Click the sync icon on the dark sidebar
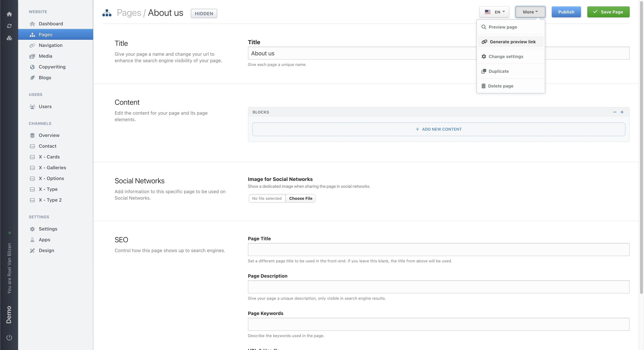The image size is (644, 350). (9, 26)
